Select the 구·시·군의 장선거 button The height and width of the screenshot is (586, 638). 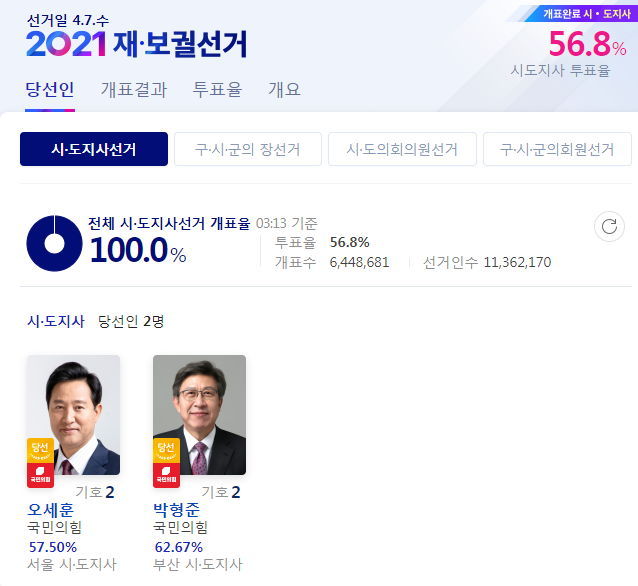[248, 149]
